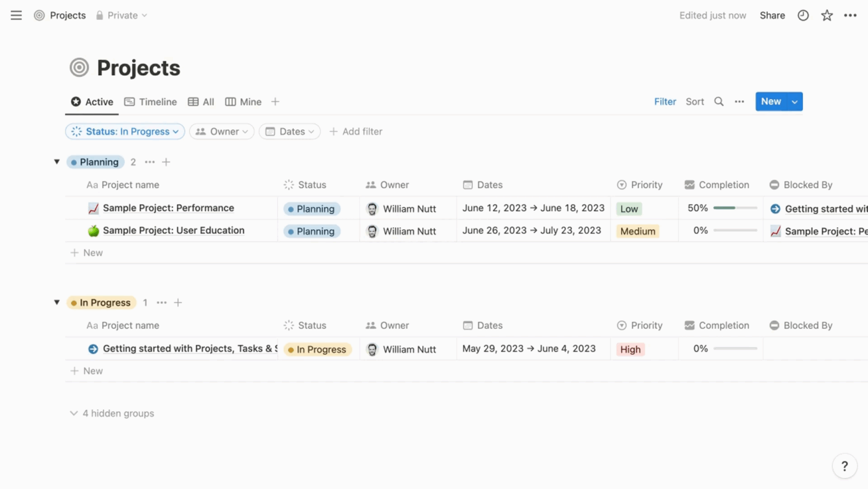
Task: Click the Add filter option
Action: tap(356, 131)
